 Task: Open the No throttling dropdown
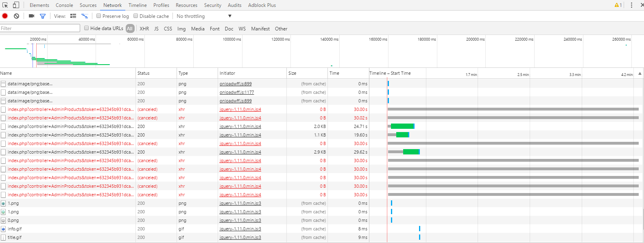coord(204,16)
